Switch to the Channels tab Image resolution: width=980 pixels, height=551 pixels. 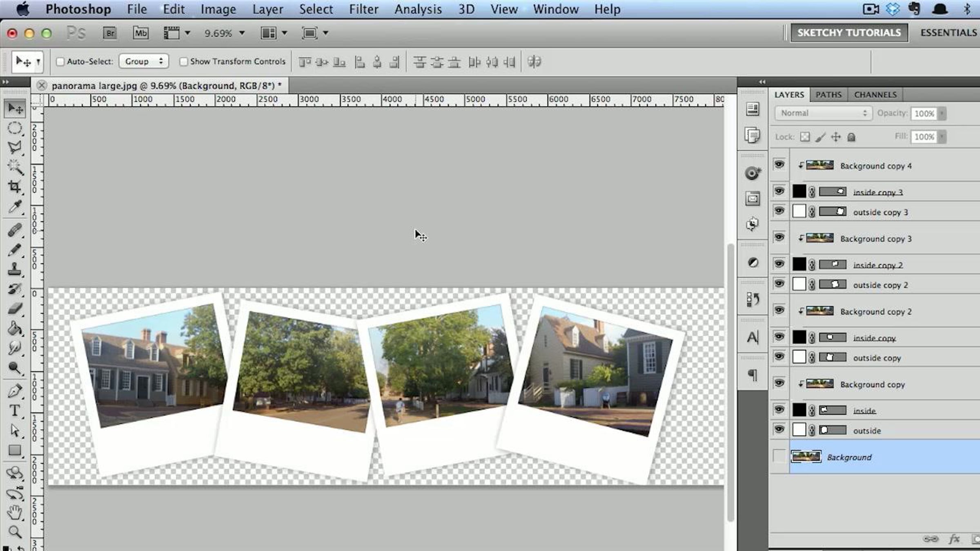pos(875,95)
